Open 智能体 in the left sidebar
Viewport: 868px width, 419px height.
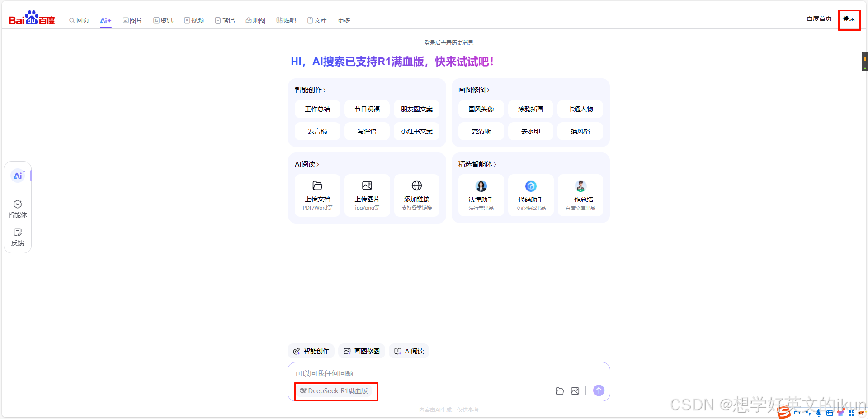[18, 209]
